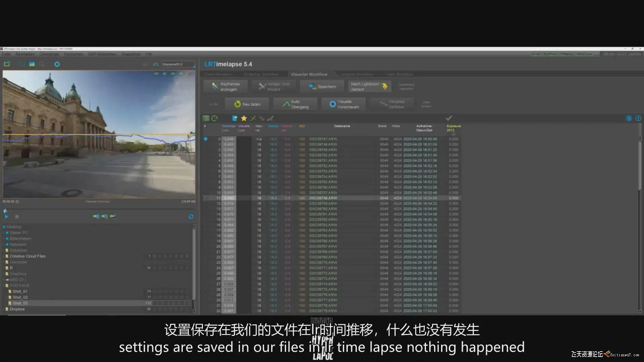Click the blue ring icon above the preview
This screenshot has height=362, width=644.
[x=57, y=64]
